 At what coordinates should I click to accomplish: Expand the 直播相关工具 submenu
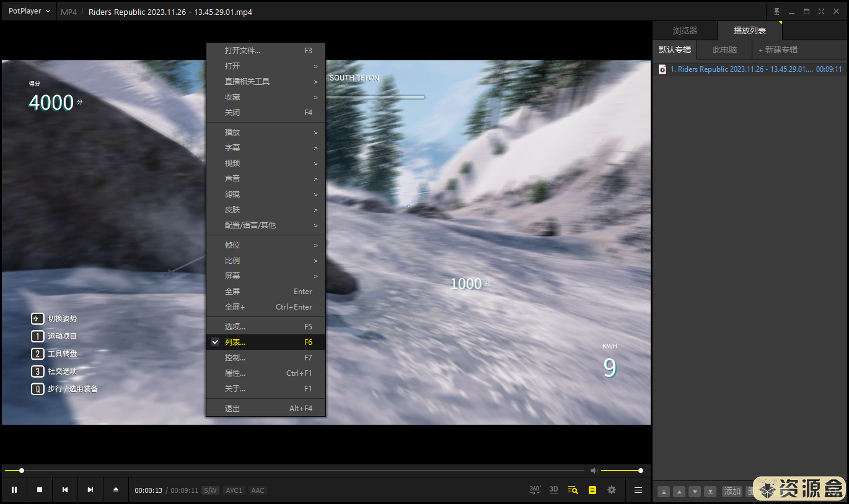pos(266,82)
